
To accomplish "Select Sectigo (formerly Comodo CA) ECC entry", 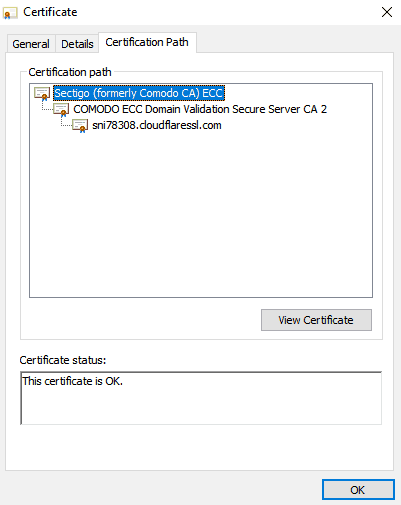I will tap(139, 93).
